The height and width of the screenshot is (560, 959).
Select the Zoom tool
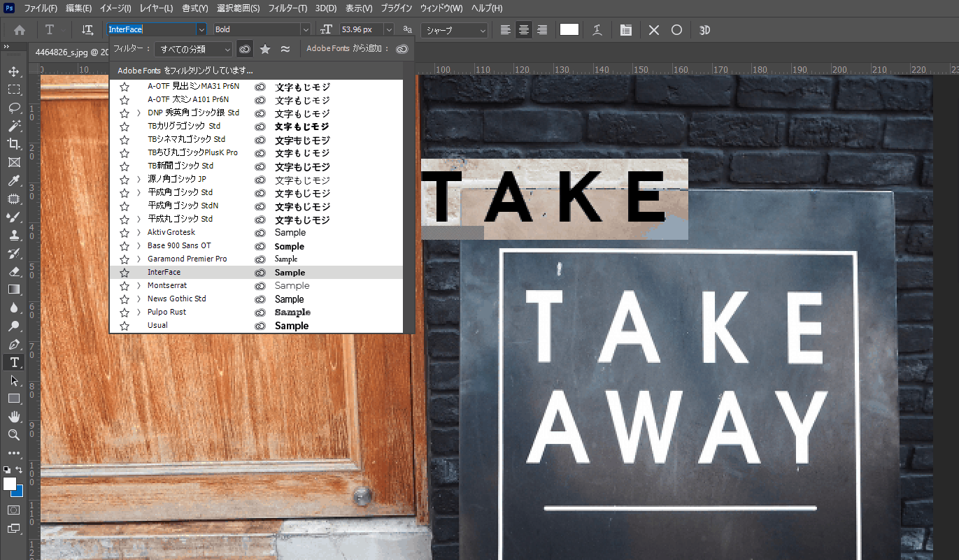point(13,435)
